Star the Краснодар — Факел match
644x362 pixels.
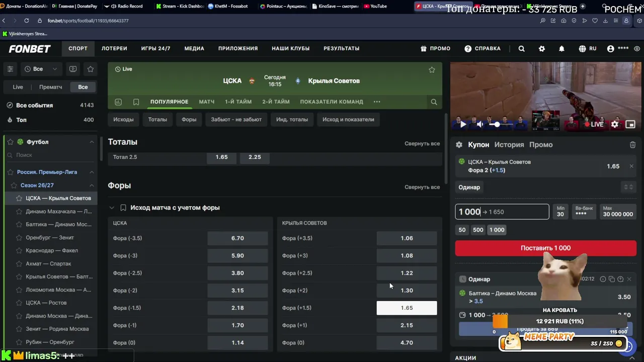click(x=19, y=251)
